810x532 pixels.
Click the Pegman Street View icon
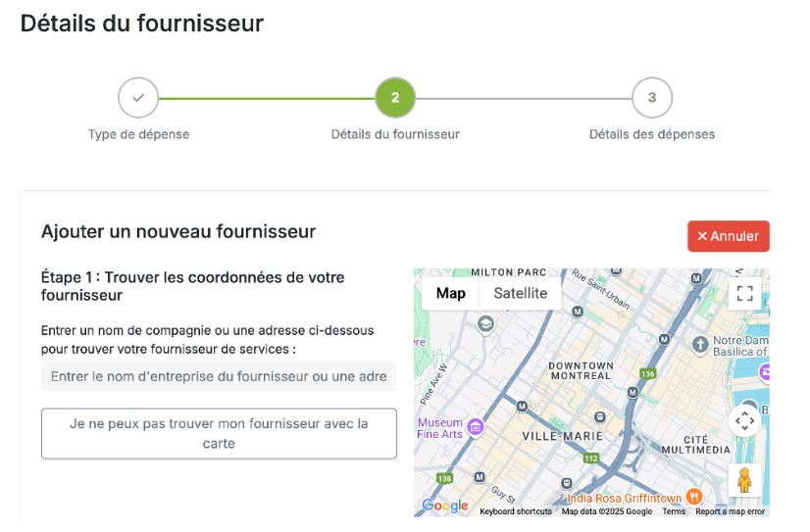point(744,480)
